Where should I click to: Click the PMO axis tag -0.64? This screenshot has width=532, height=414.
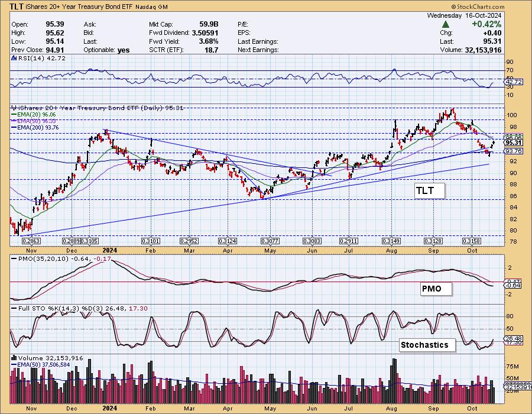(514, 286)
